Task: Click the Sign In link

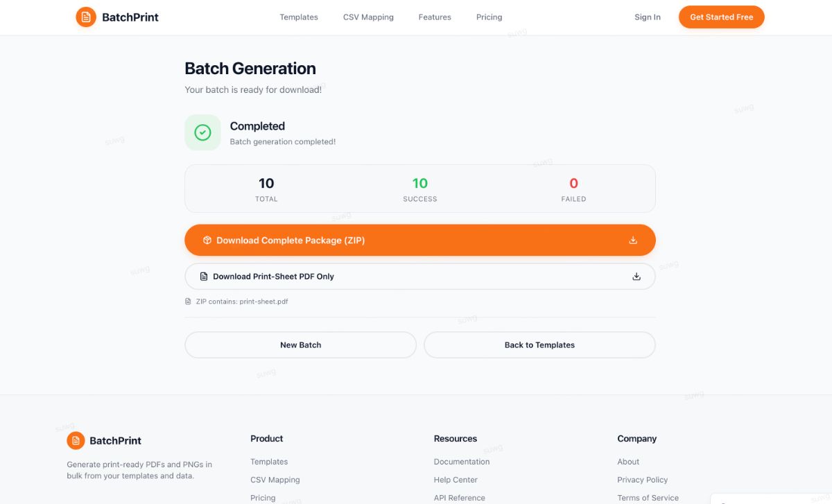Action: click(647, 17)
